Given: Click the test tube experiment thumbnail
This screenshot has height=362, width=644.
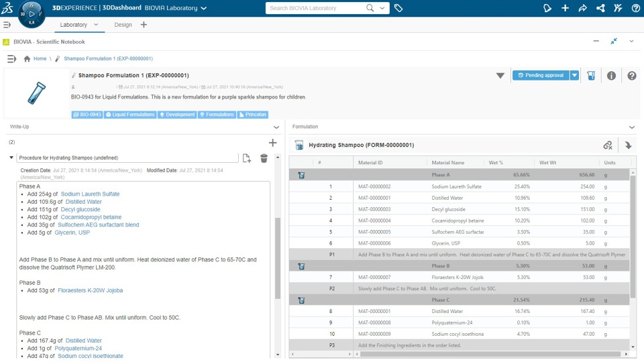Looking at the screenshot, I should [36, 93].
